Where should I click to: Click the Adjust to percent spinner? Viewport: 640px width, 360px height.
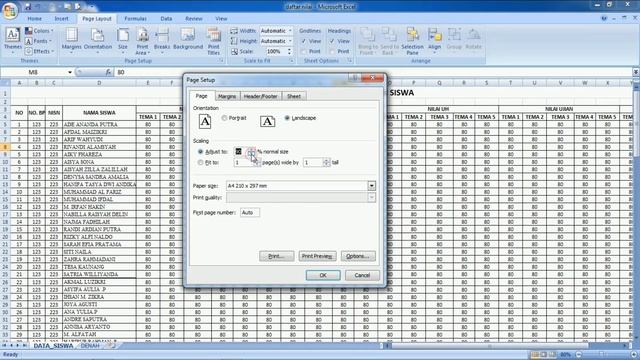pyautogui.click(x=251, y=152)
